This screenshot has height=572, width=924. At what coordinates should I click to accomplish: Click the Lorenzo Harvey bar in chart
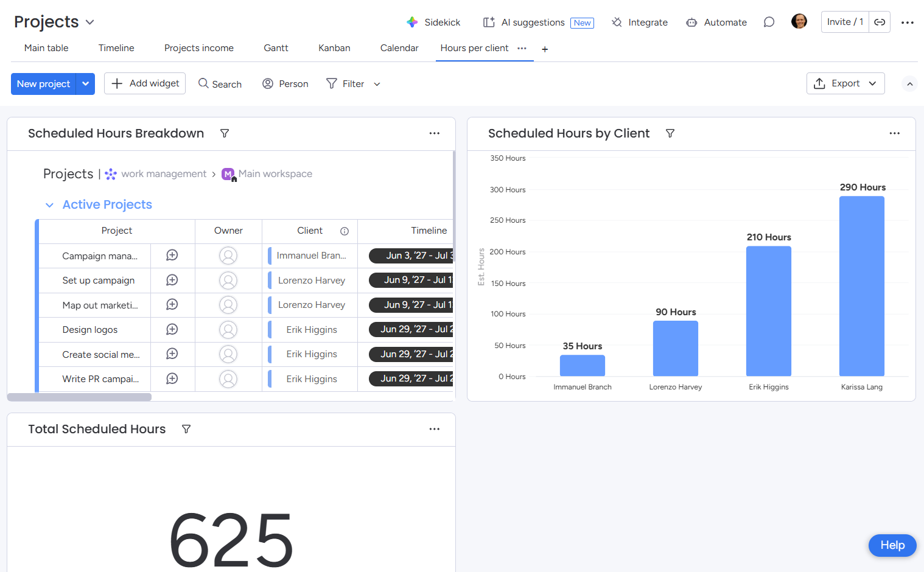tap(676, 349)
